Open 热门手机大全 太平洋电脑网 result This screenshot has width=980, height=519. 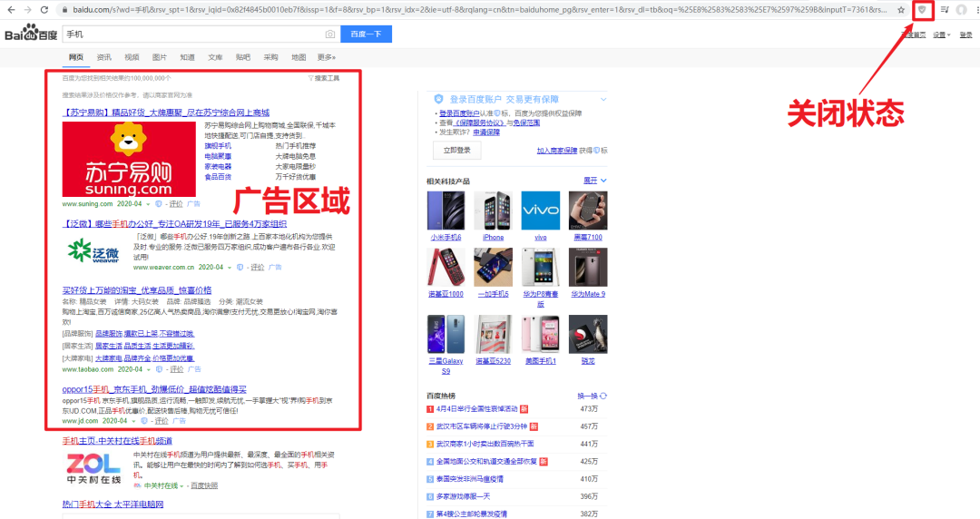(113, 504)
